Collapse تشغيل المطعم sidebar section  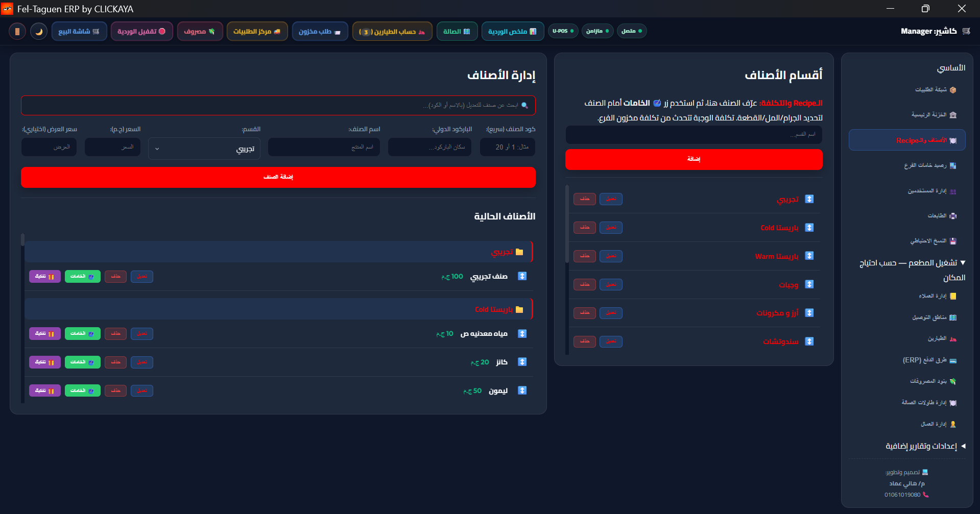(913, 270)
